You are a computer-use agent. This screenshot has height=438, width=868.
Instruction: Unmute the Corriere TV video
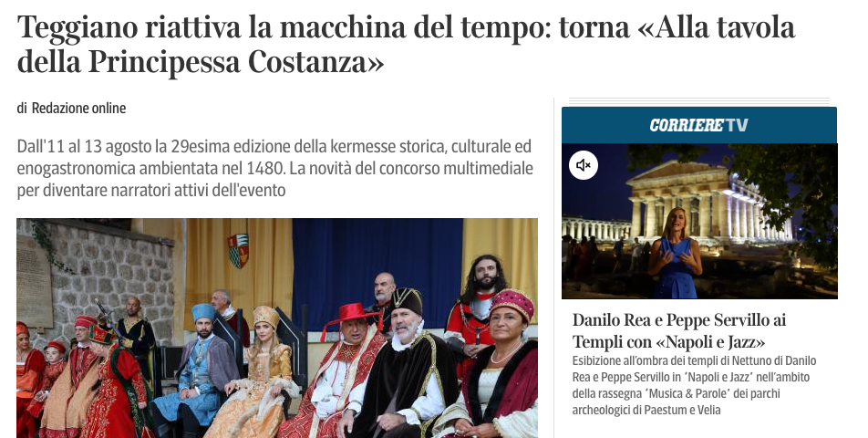click(x=584, y=165)
